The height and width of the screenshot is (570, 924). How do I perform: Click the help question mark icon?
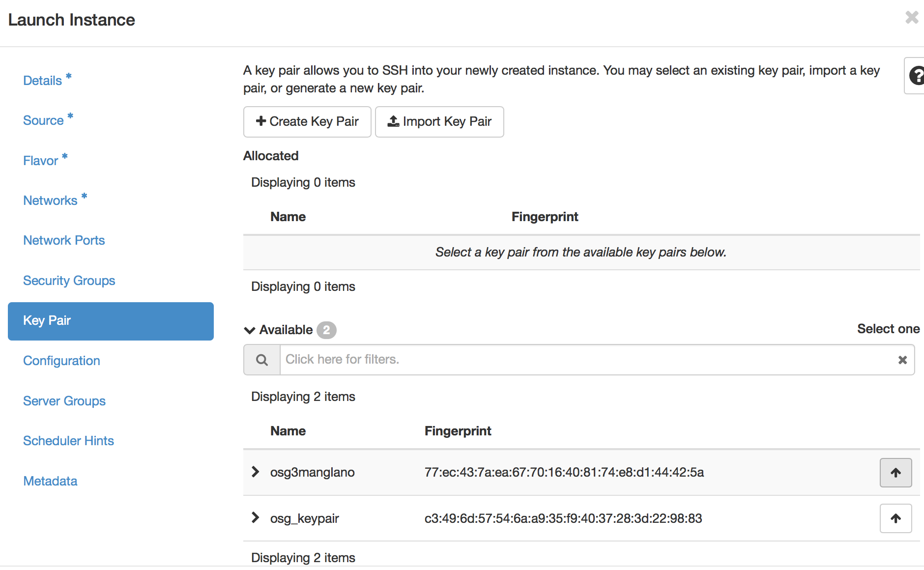pos(916,76)
